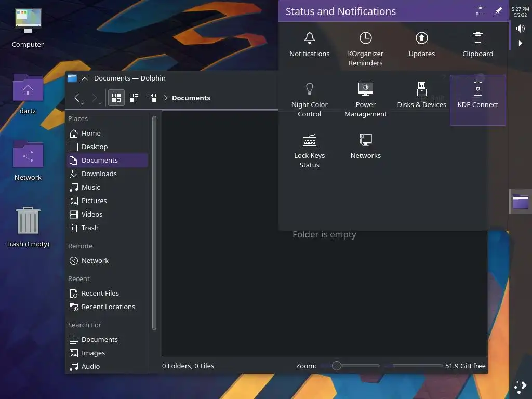The image size is (532, 399).
Task: Open Notifications in the status panel
Action: pyautogui.click(x=309, y=45)
